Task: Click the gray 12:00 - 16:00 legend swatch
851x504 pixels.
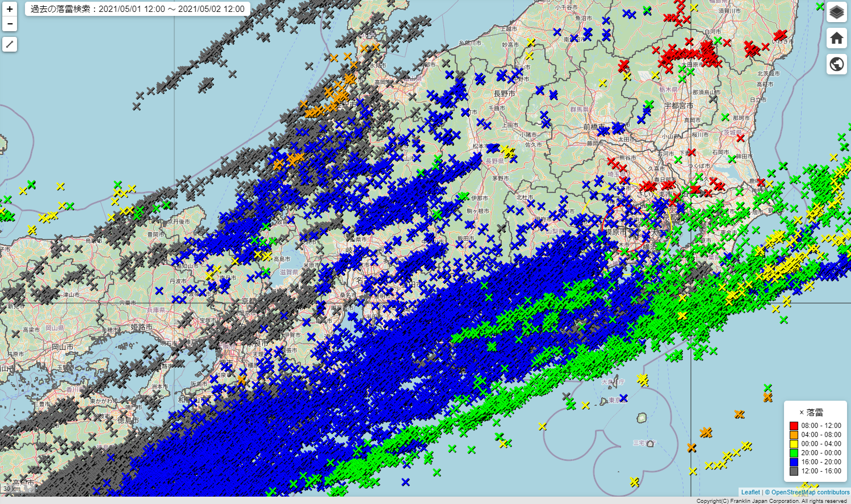Action: [794, 471]
